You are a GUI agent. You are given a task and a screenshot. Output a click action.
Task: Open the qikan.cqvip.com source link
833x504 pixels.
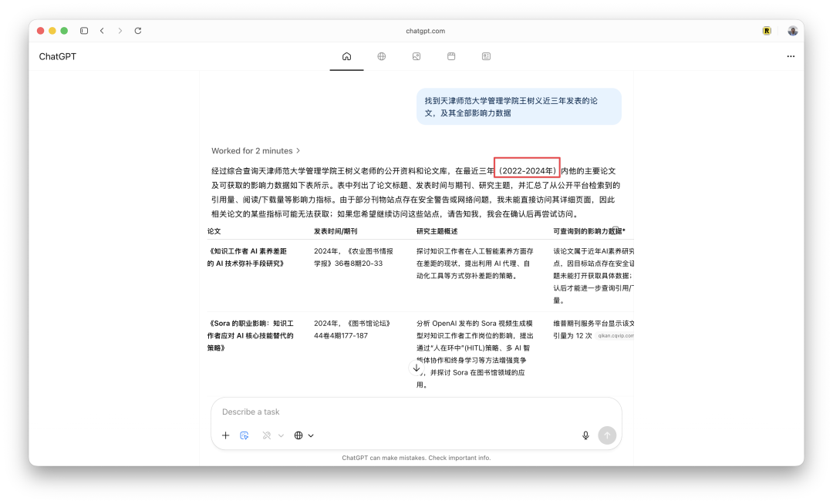click(615, 336)
